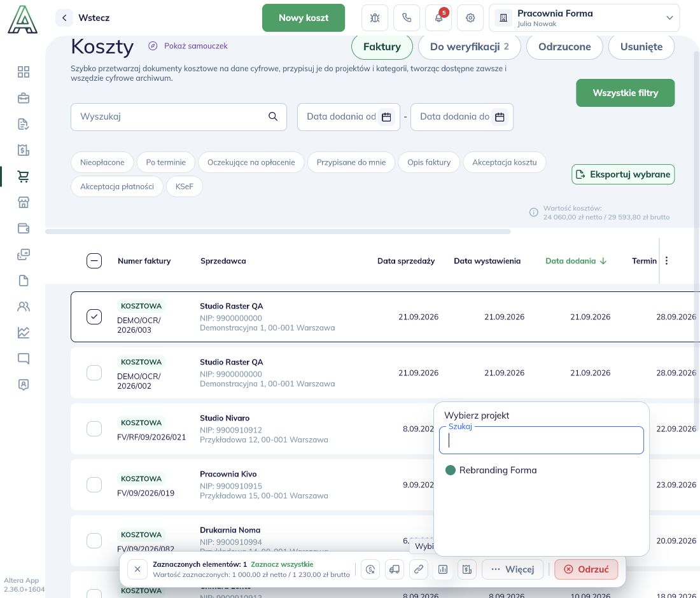The height and width of the screenshot is (598, 700).
Task: Check the DEMO/OCR/2026/002 invoice checkbox
Action: 94,373
